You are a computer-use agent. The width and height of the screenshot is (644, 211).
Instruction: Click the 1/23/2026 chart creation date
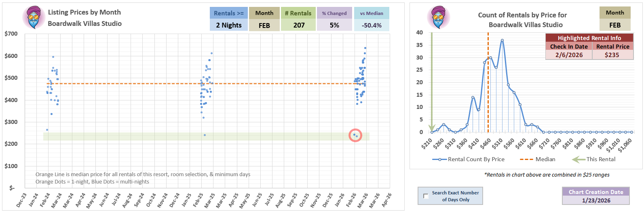[596, 200]
